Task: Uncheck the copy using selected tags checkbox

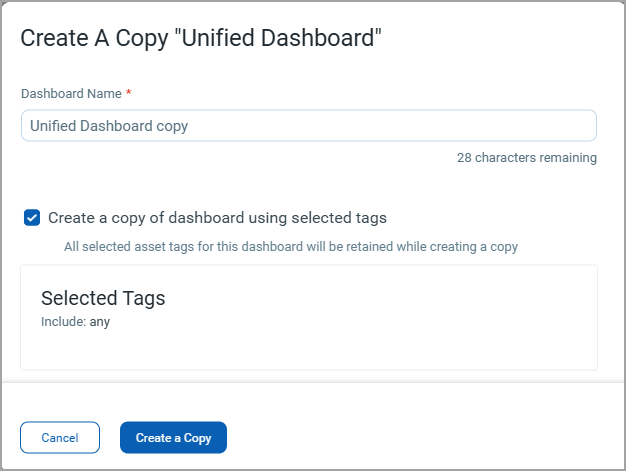Action: click(x=32, y=218)
